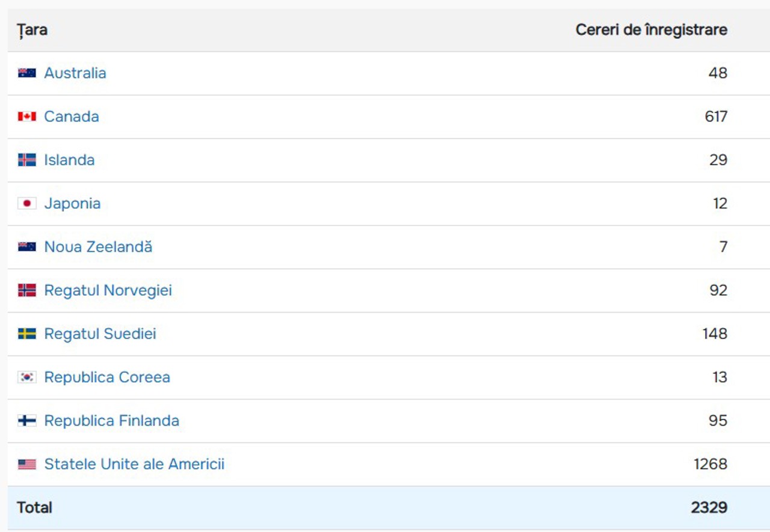770x532 pixels.
Task: Click the Republica Coreea flag icon
Action: coord(26,378)
